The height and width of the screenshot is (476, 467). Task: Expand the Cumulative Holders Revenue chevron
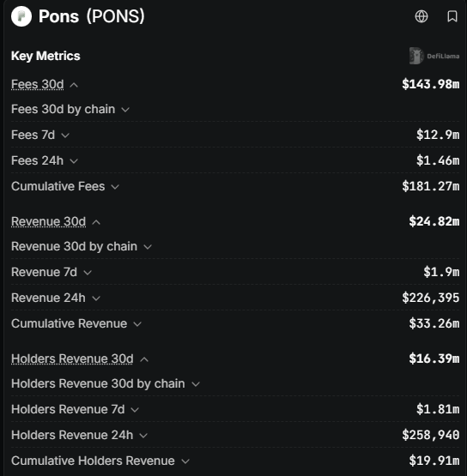click(185, 461)
